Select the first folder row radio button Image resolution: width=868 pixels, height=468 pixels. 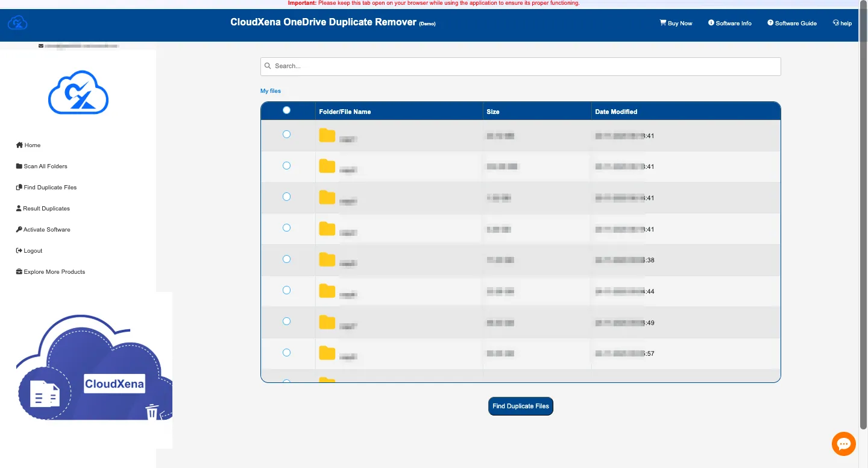click(286, 134)
